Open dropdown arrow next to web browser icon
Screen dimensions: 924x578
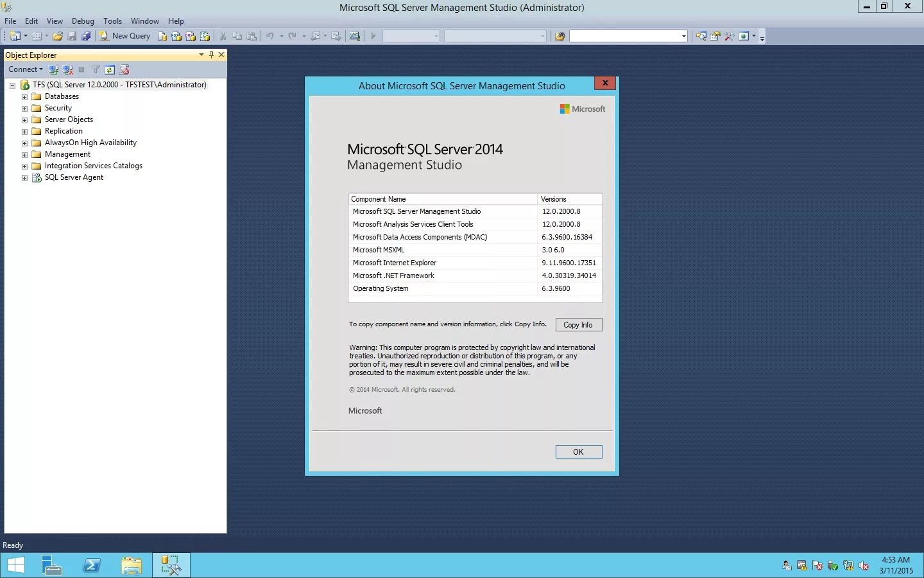click(754, 36)
